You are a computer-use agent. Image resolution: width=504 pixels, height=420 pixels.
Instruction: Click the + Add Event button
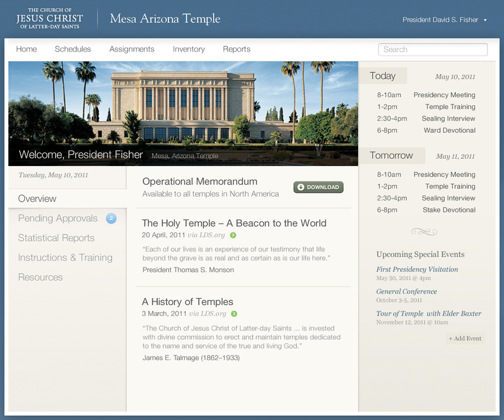[x=465, y=338]
